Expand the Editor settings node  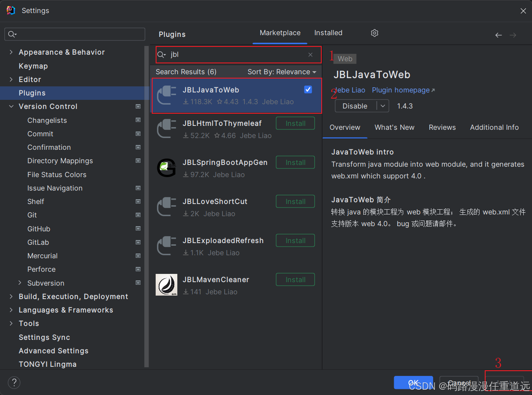[x=11, y=79]
